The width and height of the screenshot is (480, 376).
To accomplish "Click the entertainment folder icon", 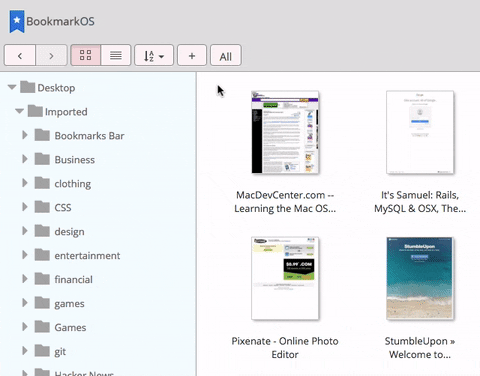I will click(42, 255).
